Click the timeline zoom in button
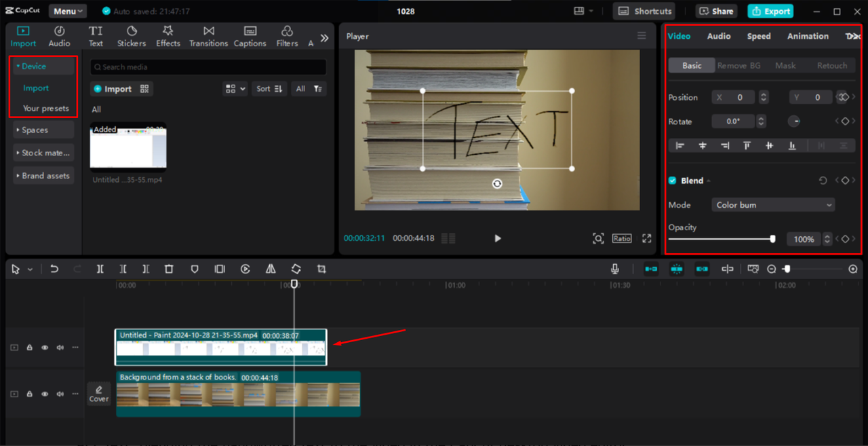The width and height of the screenshot is (868, 446). [853, 269]
